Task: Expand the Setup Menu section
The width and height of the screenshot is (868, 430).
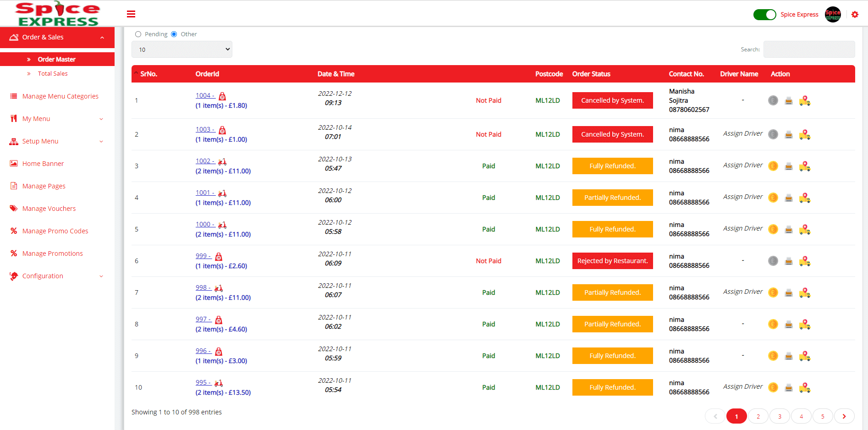Action: 40,141
